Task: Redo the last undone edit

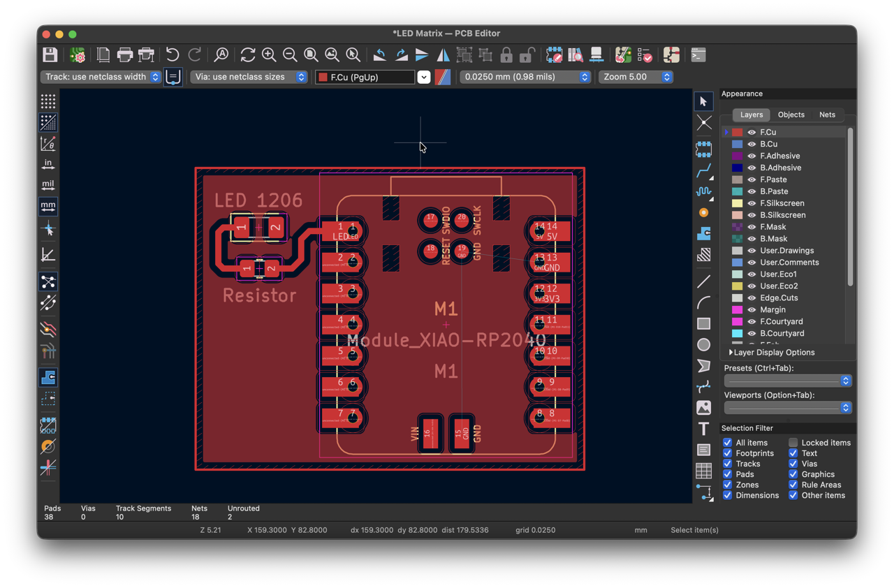Action: 195,54
